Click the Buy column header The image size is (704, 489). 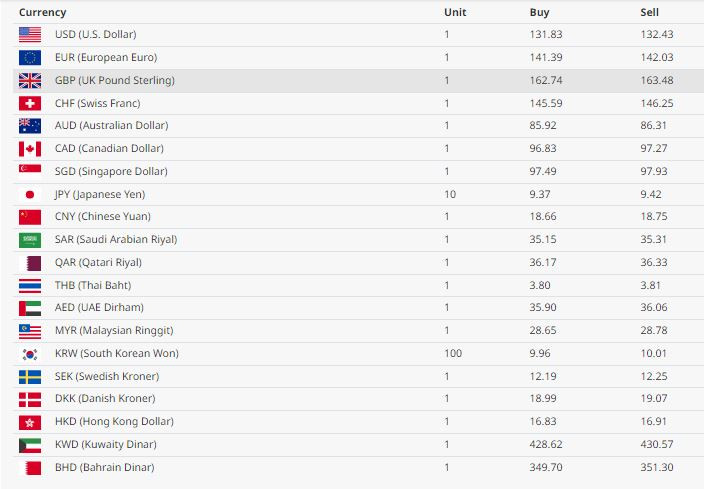click(x=539, y=12)
